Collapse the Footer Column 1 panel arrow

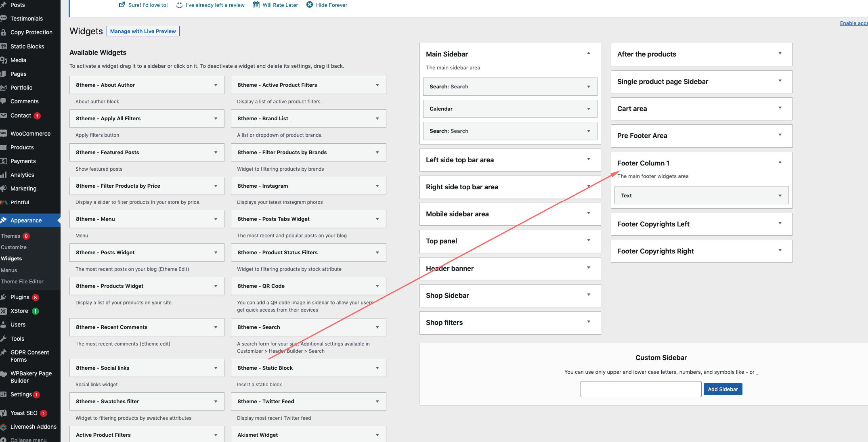(x=780, y=162)
